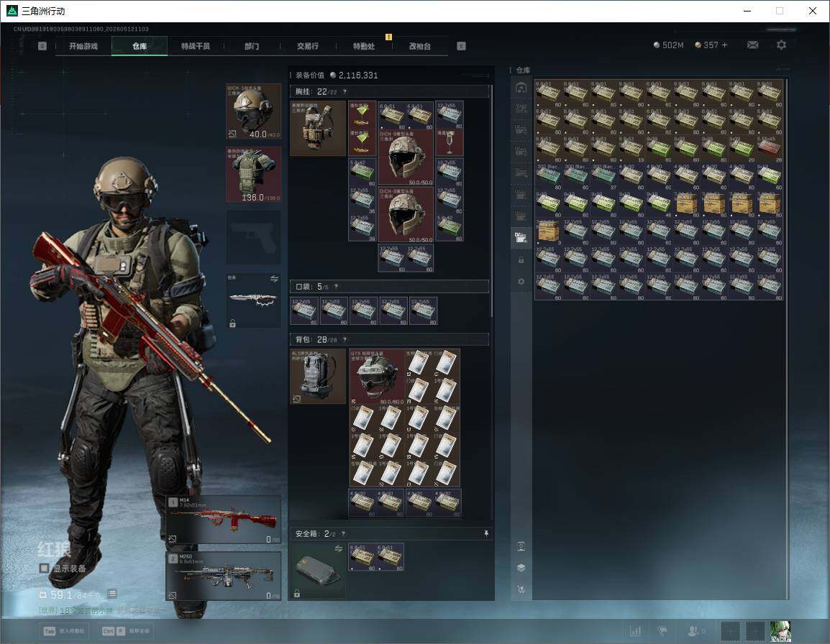Open the statistics bar chart icon
This screenshot has height=644, width=830.
click(x=635, y=631)
